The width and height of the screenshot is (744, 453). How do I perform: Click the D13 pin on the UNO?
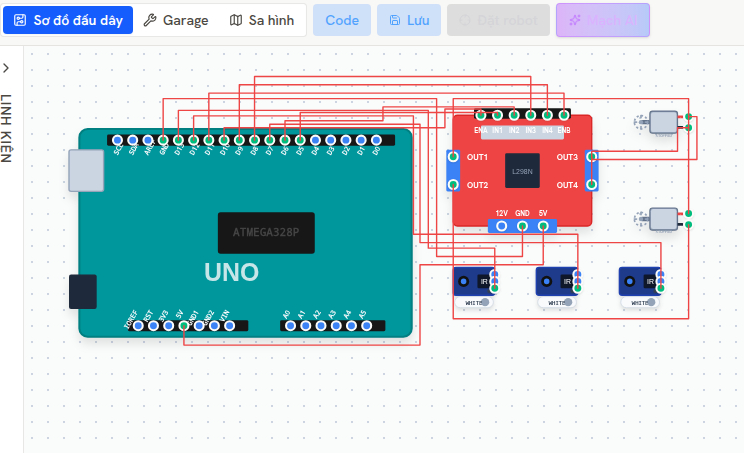[x=178, y=140]
